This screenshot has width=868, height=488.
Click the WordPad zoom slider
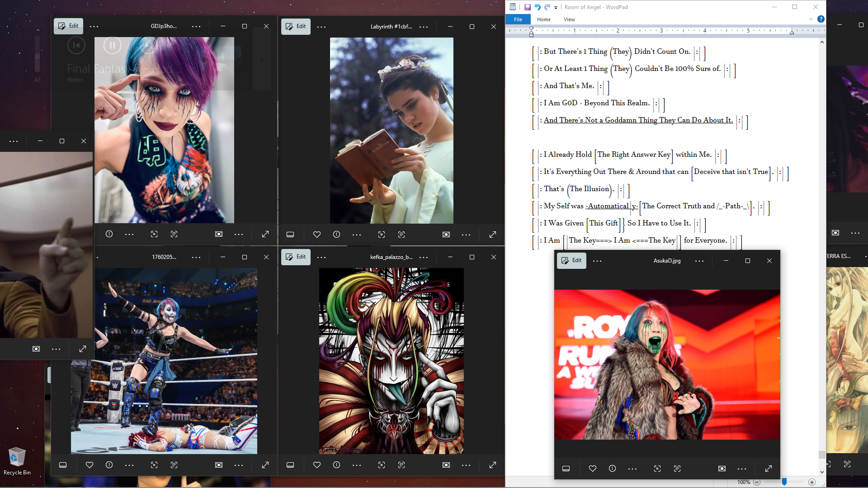tap(784, 482)
